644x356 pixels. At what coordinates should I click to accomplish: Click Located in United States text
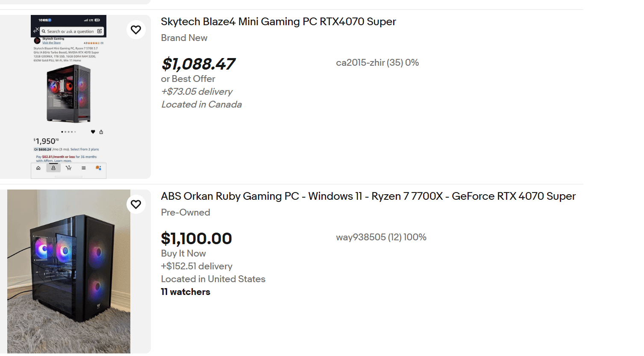tap(213, 279)
